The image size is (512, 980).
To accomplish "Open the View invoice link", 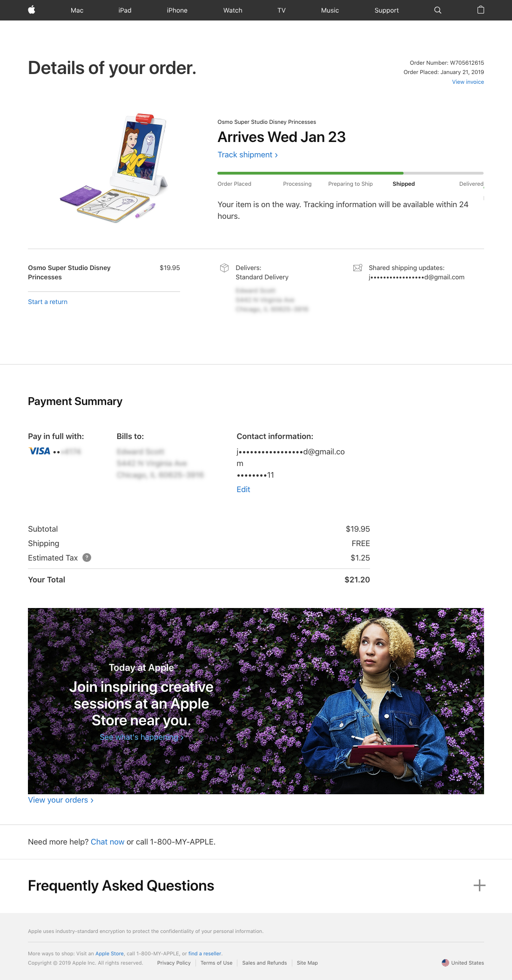I will click(468, 82).
